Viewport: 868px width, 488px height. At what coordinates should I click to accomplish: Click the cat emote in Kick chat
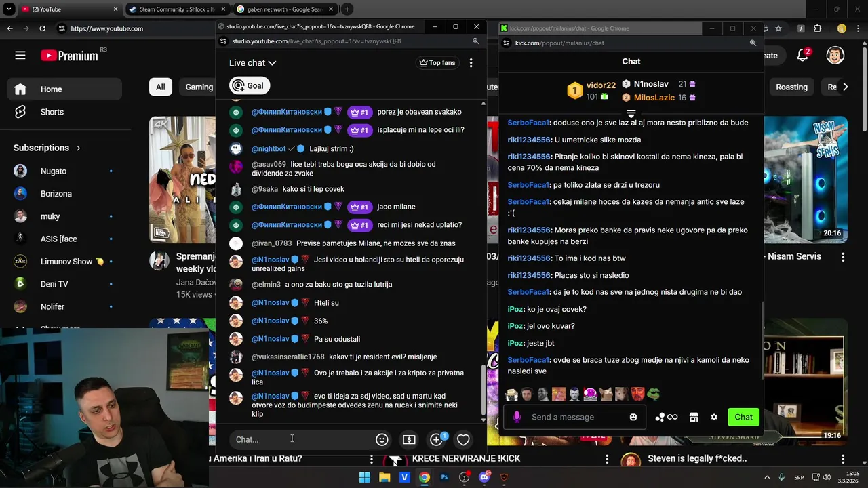[606, 394]
